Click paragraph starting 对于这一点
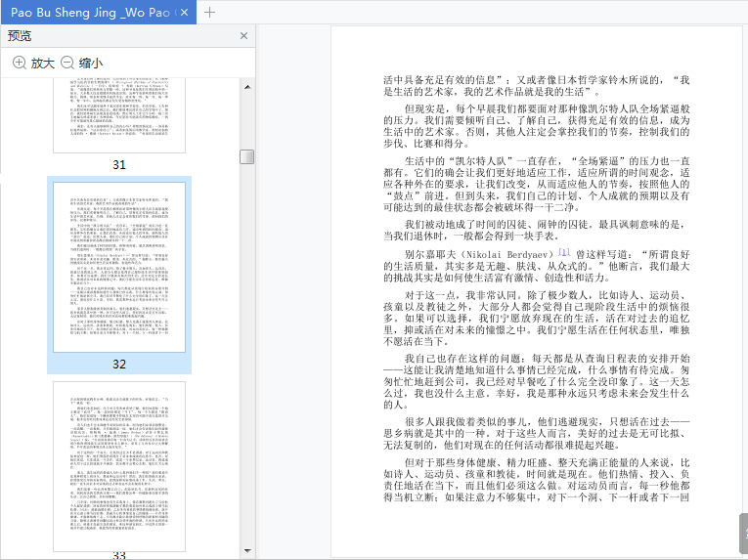 click(537, 319)
